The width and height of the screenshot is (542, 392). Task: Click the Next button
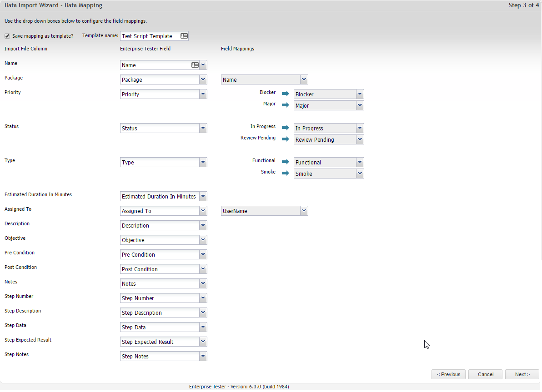click(522, 374)
